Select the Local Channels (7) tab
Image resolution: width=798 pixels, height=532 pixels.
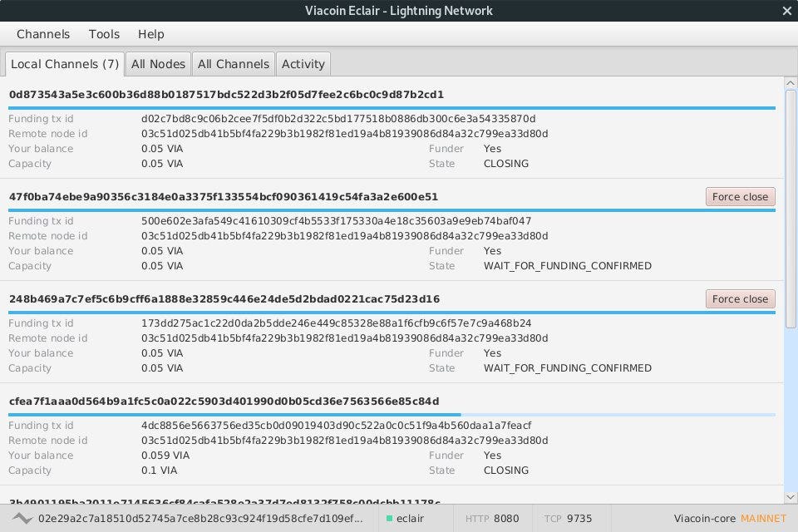(x=65, y=64)
